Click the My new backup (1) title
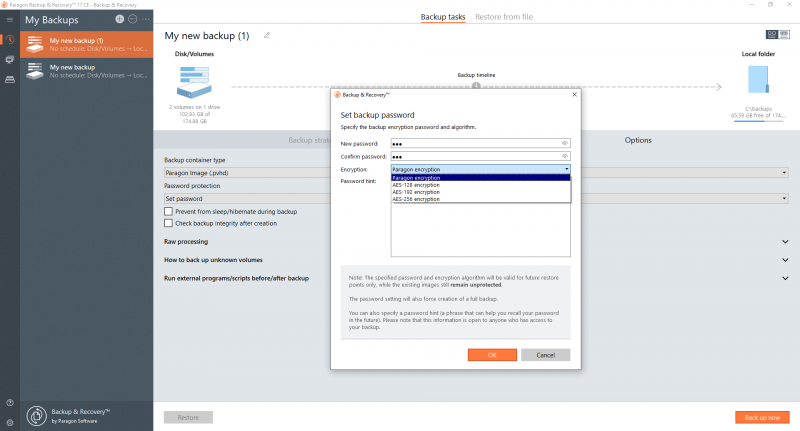 207,36
